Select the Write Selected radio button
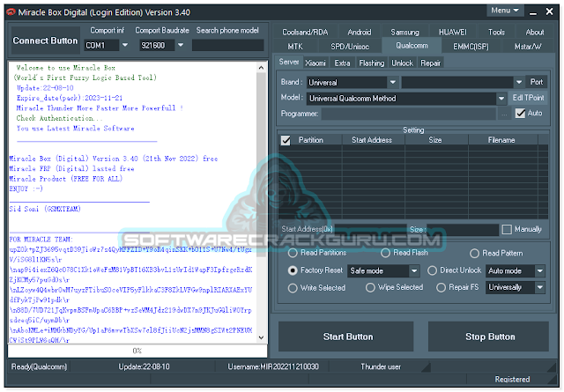The height and width of the screenshot is (392, 564). 293,288
